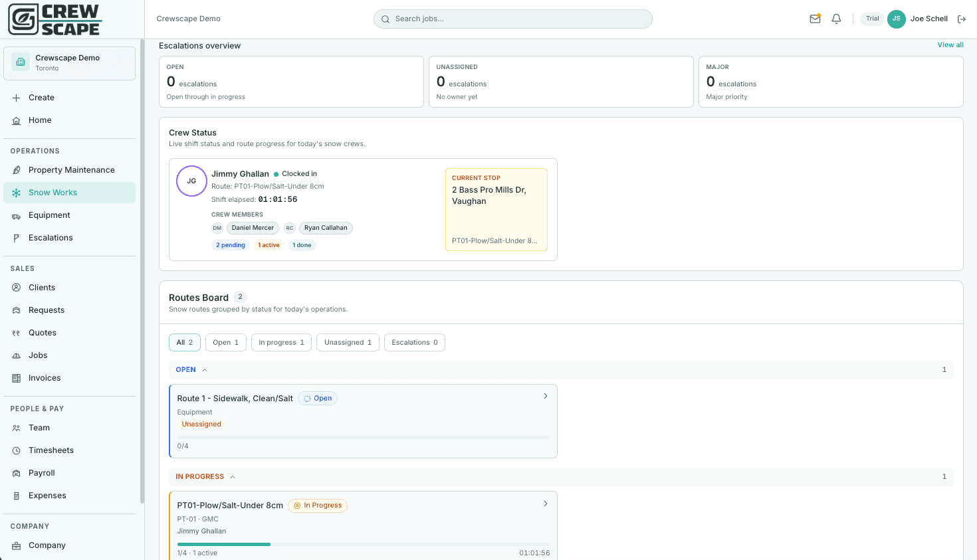
Task: Collapse the IN PROGRESS routes group
Action: (x=233, y=477)
